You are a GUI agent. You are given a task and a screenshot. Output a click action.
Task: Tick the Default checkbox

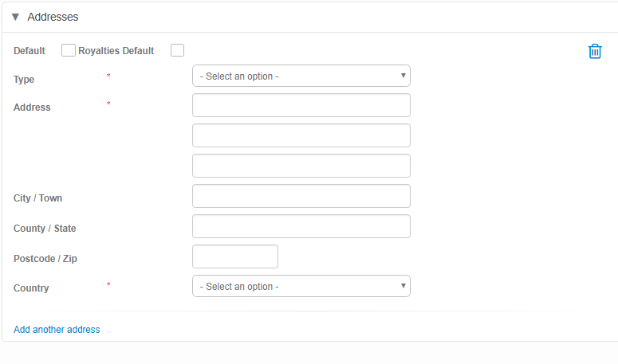pyautogui.click(x=69, y=50)
